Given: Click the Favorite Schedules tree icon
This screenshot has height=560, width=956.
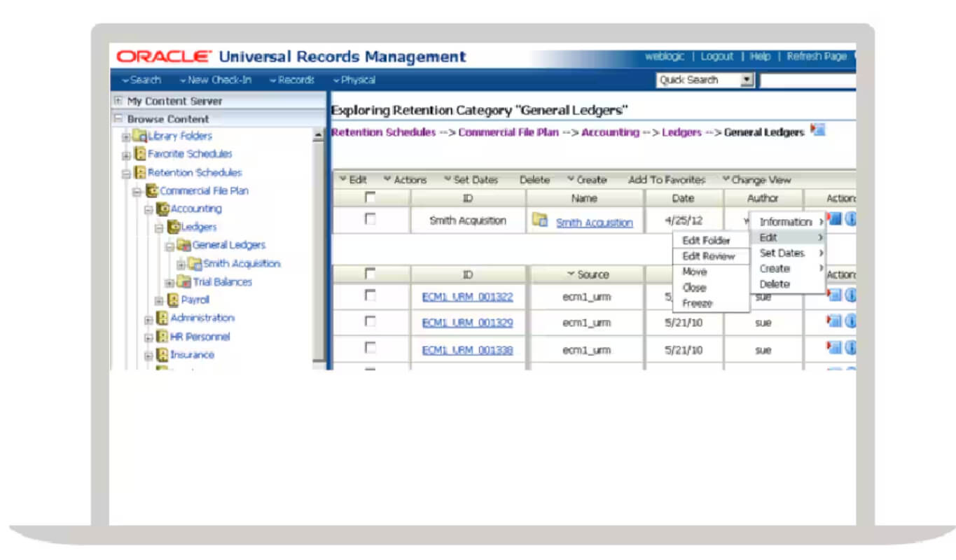Looking at the screenshot, I should (x=140, y=154).
